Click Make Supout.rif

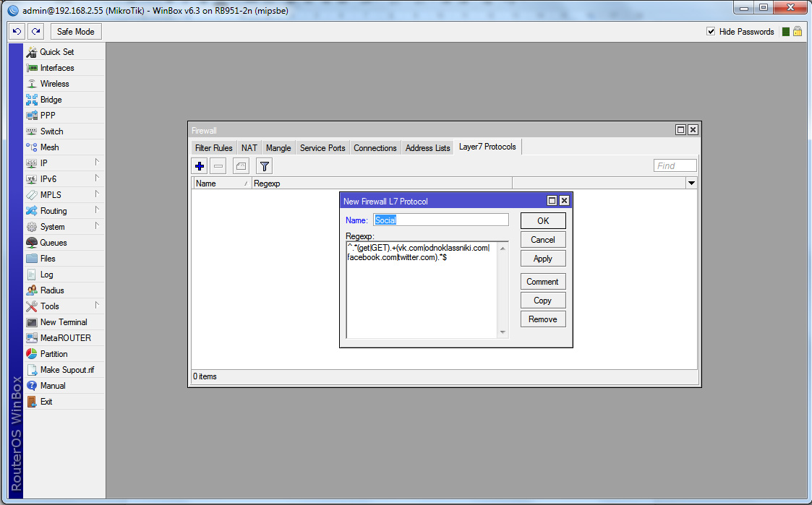coord(64,370)
